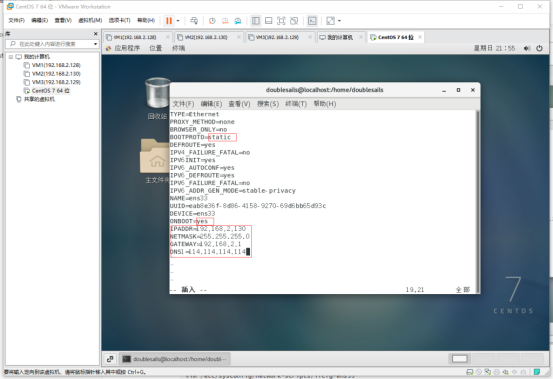Viewport: 553px width, 379px height.
Task: Click the stretch guest display icon
Action: pos(330,21)
